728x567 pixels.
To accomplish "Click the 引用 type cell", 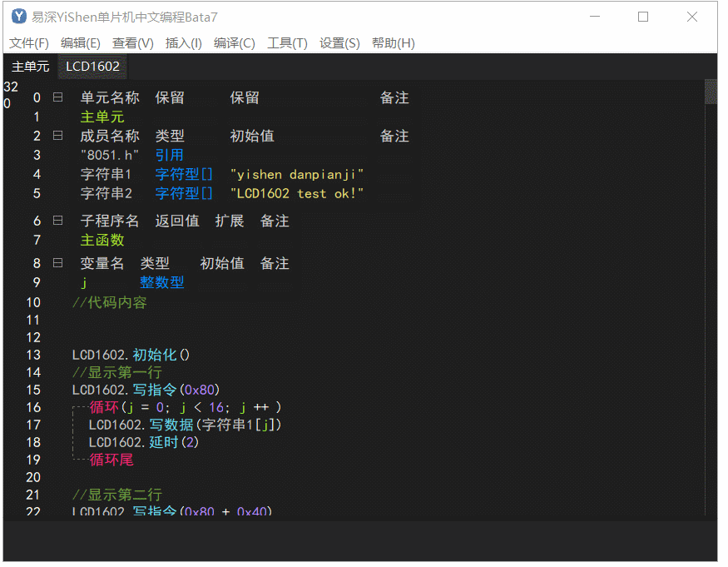I will 169,155.
